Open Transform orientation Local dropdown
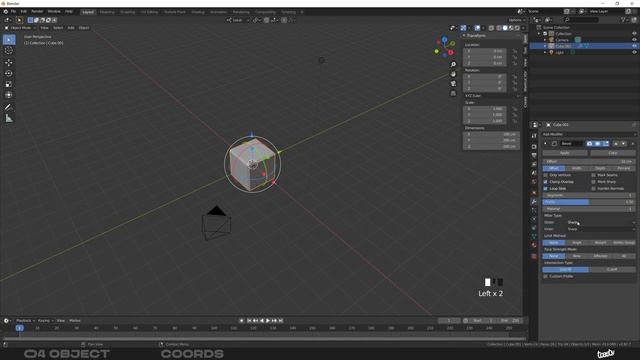The width and height of the screenshot is (640, 360). (238, 20)
